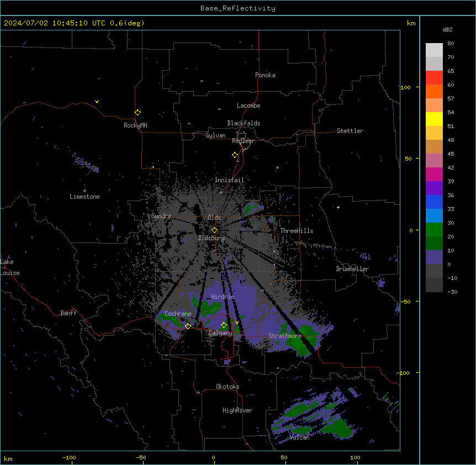Click the Banff town label
Viewport: 476px width, 465px height.
pos(68,313)
